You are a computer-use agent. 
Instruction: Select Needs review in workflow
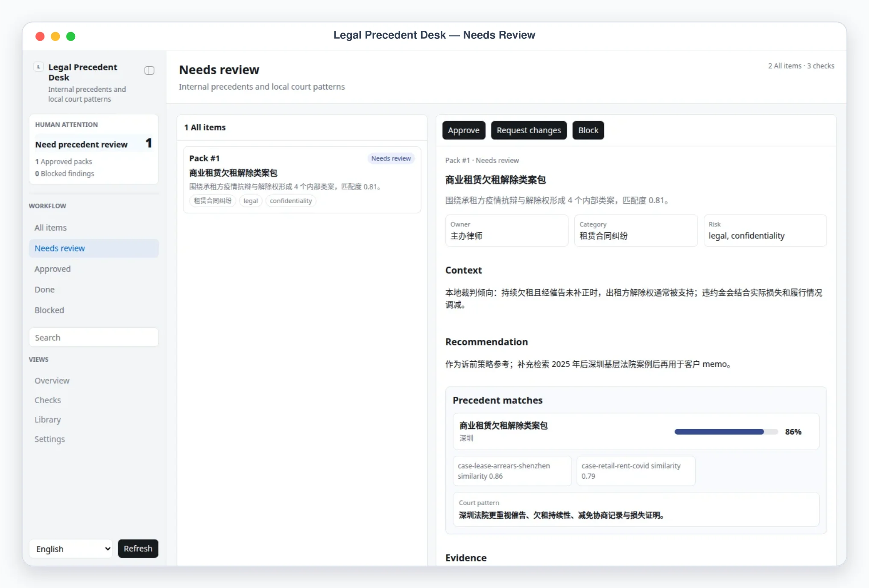pyautogui.click(x=94, y=249)
